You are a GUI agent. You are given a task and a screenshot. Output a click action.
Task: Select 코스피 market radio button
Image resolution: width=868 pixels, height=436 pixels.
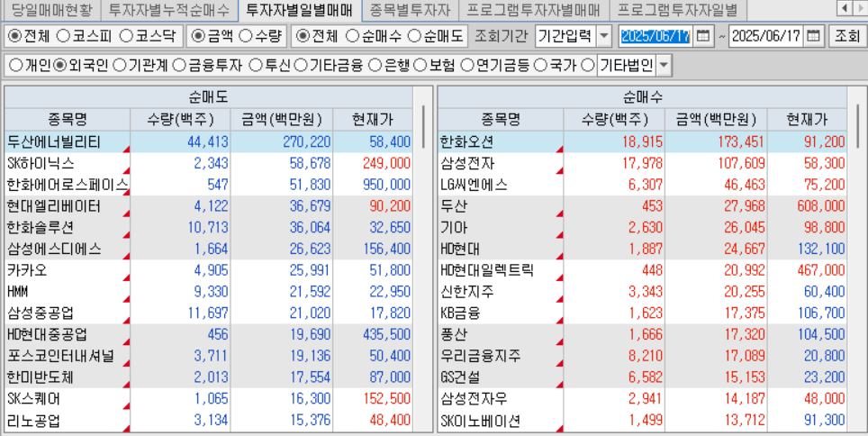point(64,37)
